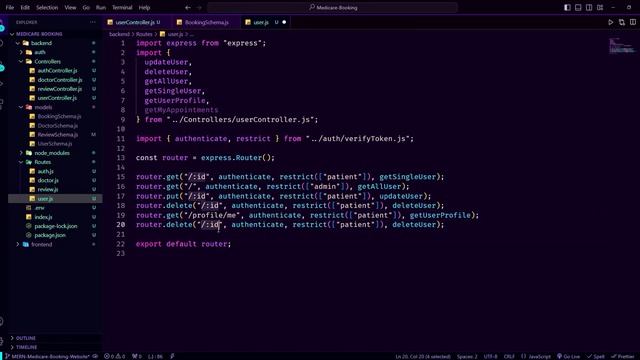Image resolution: width=640 pixels, height=360 pixels.
Task: Open the Customize Layout icon
Action: (600, 7)
